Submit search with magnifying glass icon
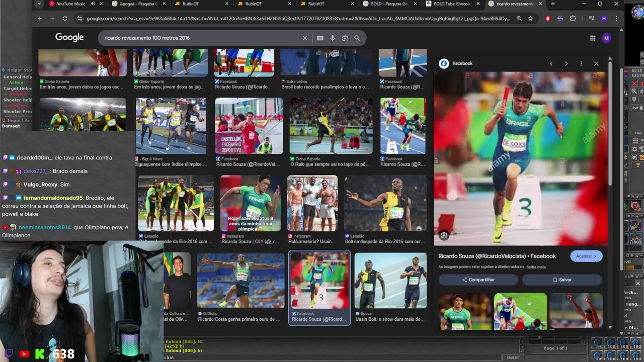The height and width of the screenshot is (362, 644). tap(357, 38)
